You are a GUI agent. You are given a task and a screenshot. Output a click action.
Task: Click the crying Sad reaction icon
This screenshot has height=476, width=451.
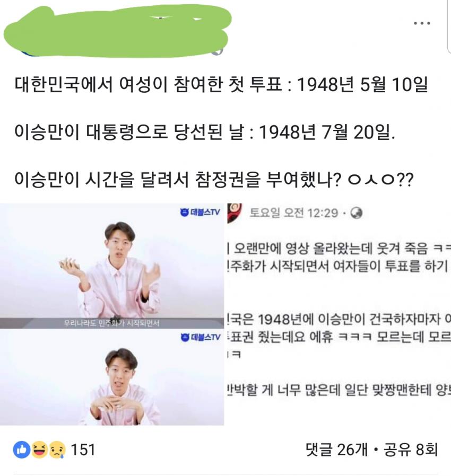click(x=57, y=449)
